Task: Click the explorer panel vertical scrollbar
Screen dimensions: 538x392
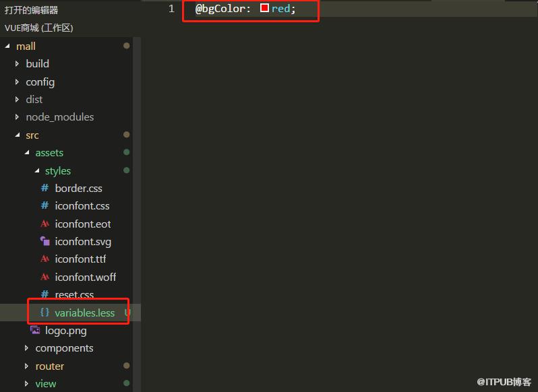Action: click(137, 214)
